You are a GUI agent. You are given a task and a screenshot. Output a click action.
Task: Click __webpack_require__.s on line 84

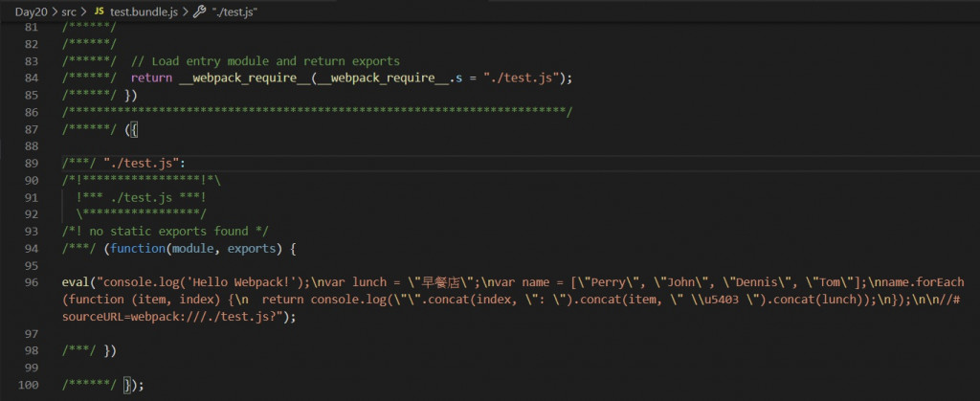[x=390, y=78]
